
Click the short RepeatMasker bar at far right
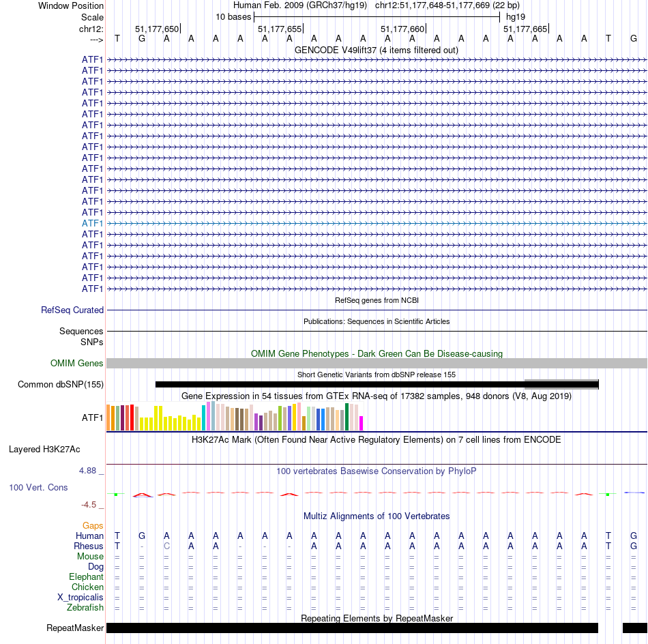[x=635, y=628]
